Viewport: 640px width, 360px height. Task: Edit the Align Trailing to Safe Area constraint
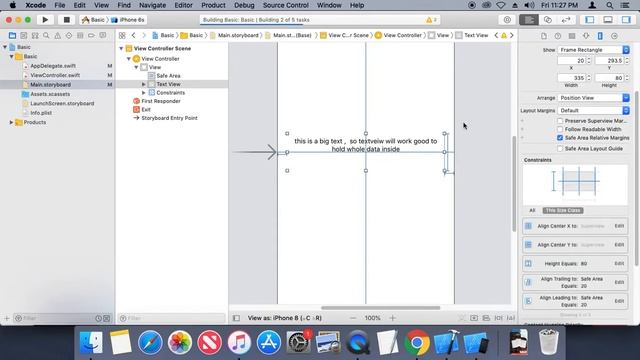pos(619,282)
